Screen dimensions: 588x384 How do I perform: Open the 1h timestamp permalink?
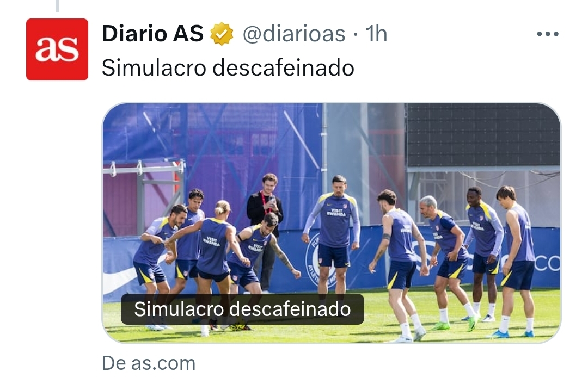point(376,34)
